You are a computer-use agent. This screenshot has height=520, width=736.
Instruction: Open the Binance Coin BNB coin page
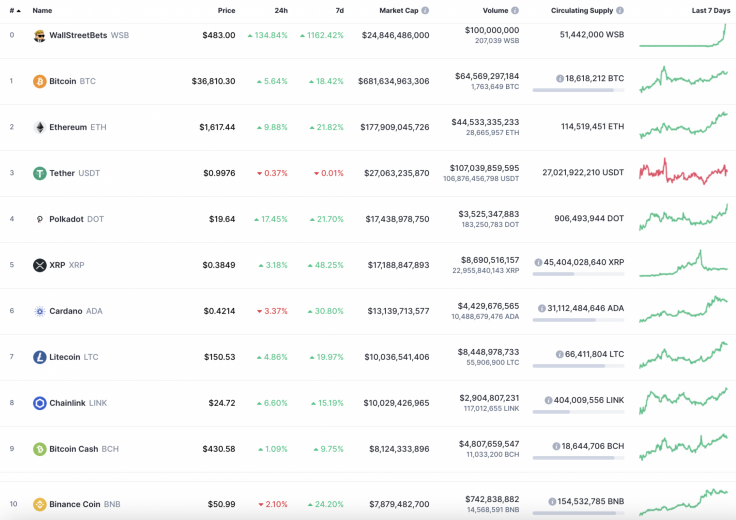84,505
